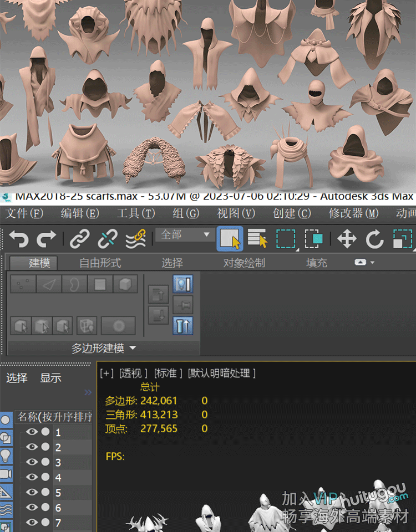Click the Bind to Space Warp icon

tap(135, 239)
